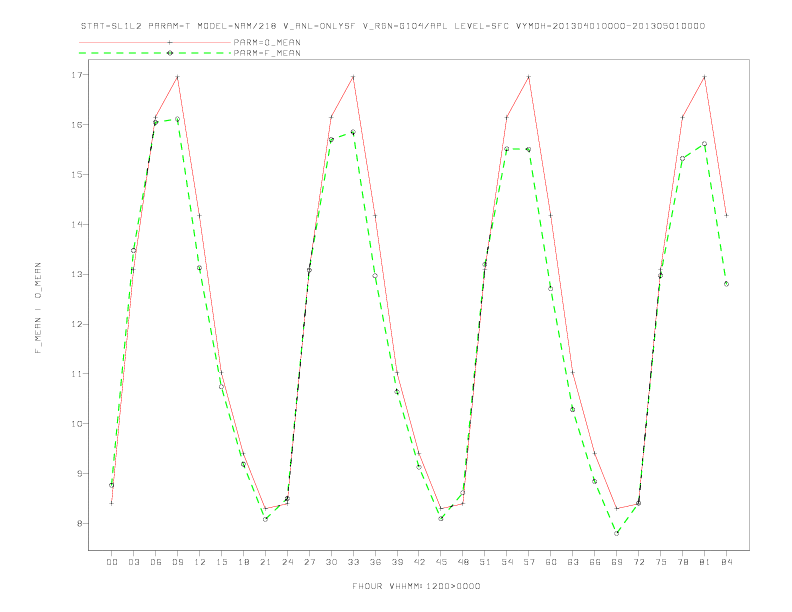Click the x-axis tick label 39
792x612 pixels.
point(397,562)
